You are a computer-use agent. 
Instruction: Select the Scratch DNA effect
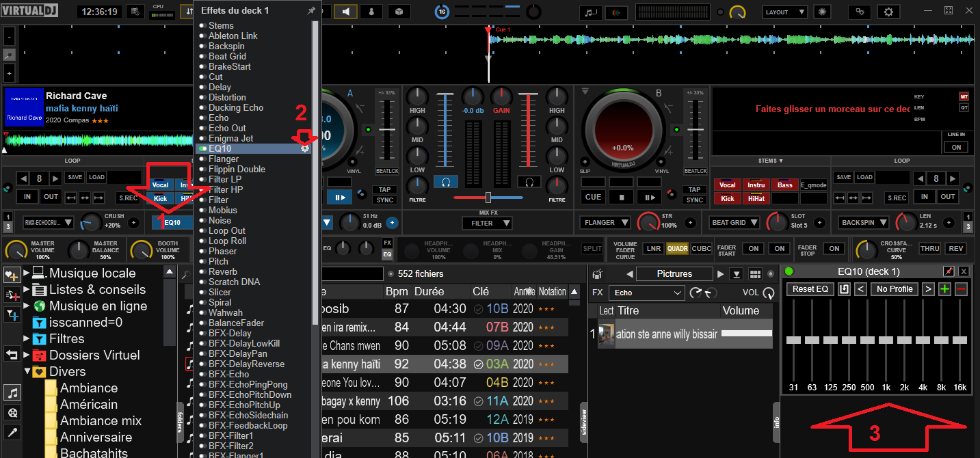234,282
